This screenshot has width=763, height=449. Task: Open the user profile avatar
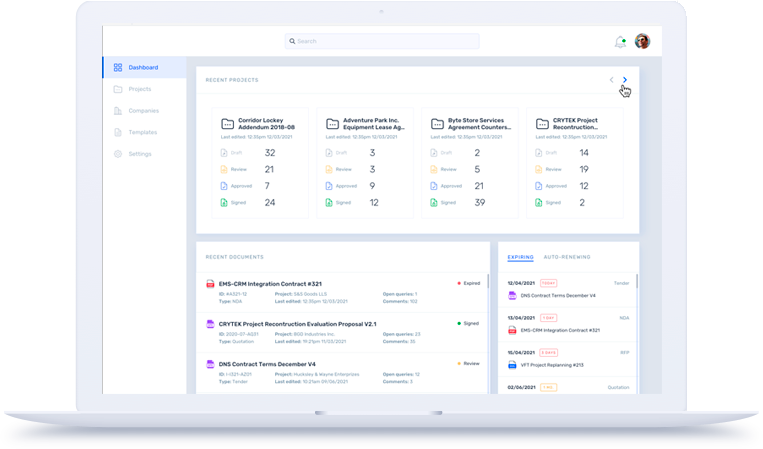642,42
